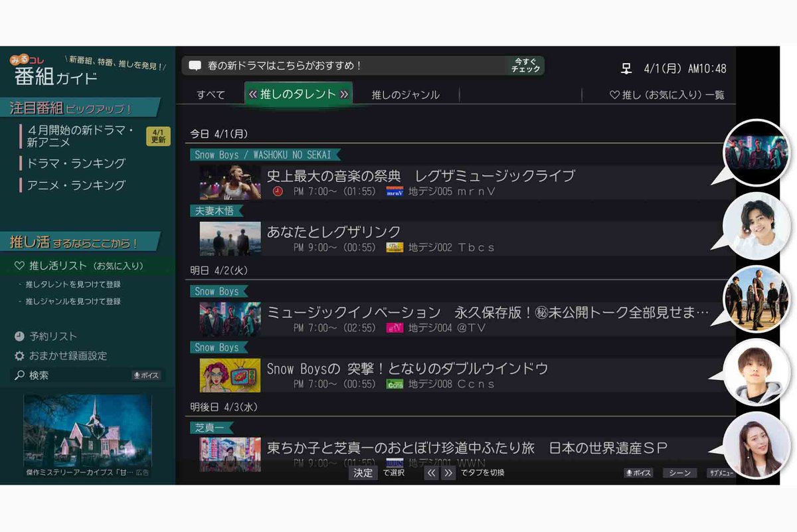Open the speech bubble message icon

(x=195, y=66)
